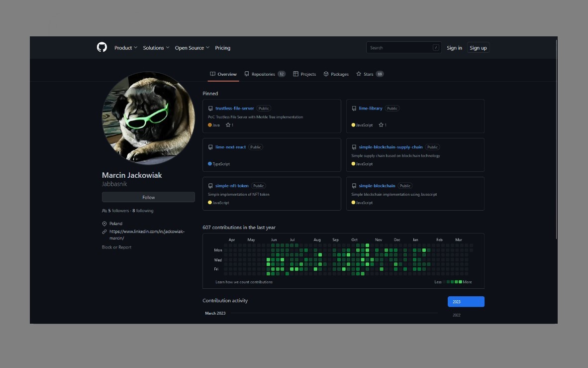Follow Marcin Jackowiak

(148, 197)
